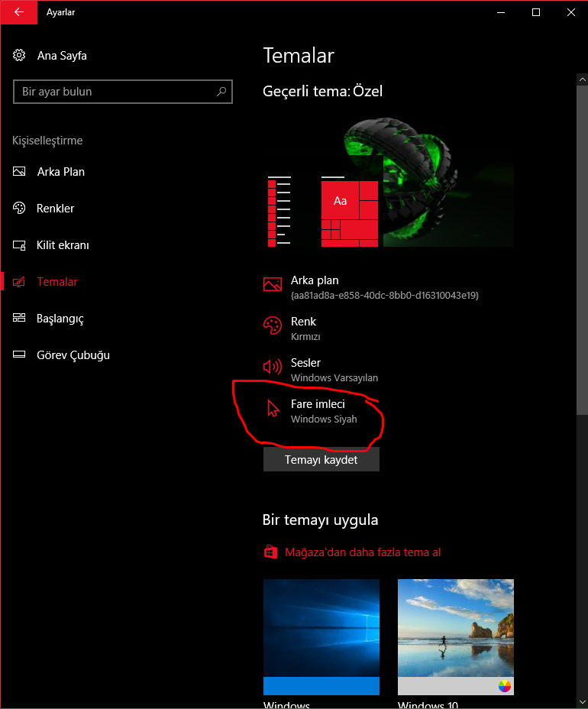Image resolution: width=588 pixels, height=709 pixels.
Task: Switch to the Renkler page
Action: (55, 209)
